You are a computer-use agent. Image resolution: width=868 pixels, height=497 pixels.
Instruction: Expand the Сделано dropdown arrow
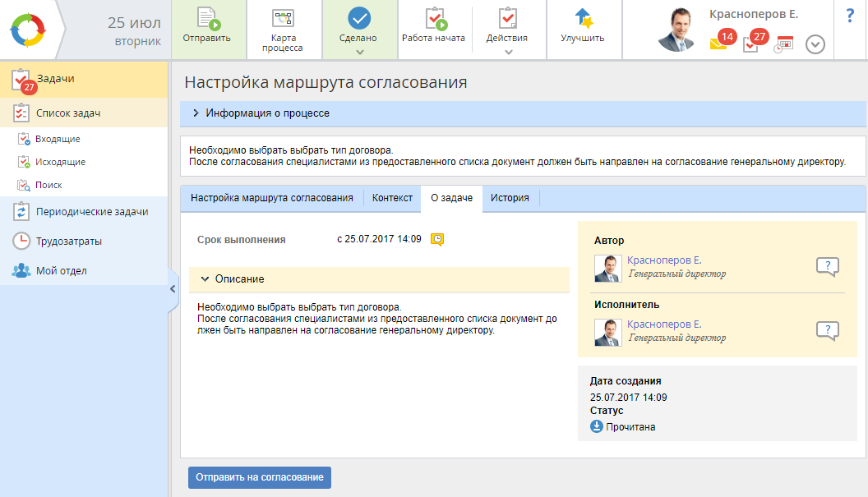pyautogui.click(x=358, y=52)
